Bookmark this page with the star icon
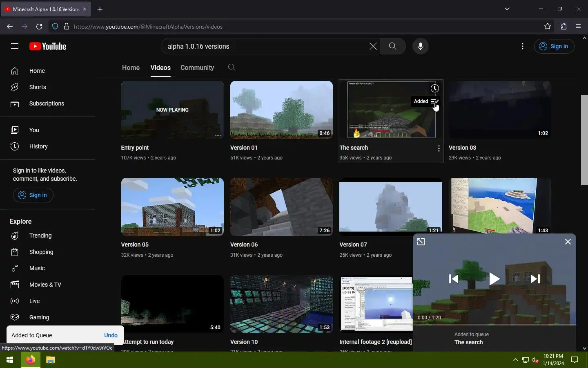The width and height of the screenshot is (588, 368). click(548, 27)
